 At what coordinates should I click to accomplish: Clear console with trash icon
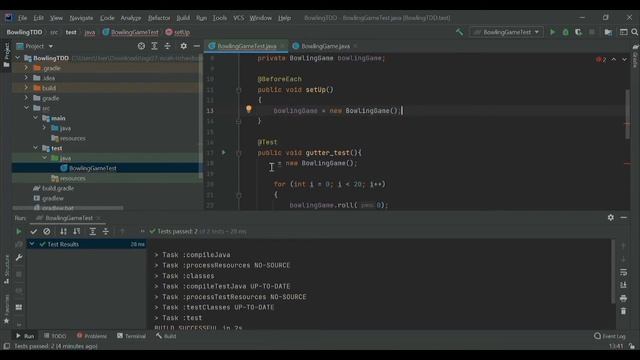pyautogui.click(x=623, y=311)
